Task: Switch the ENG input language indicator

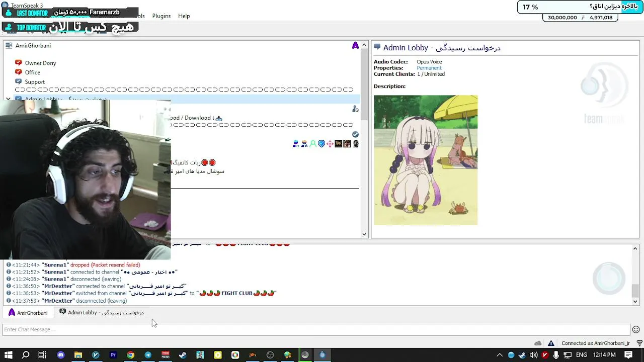Action: point(582,355)
